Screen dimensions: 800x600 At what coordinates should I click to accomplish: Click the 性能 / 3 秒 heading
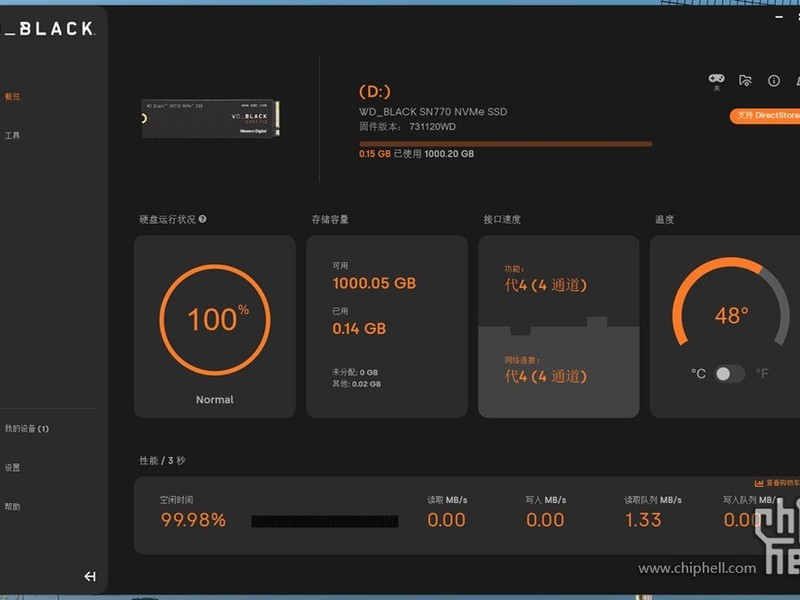162,461
